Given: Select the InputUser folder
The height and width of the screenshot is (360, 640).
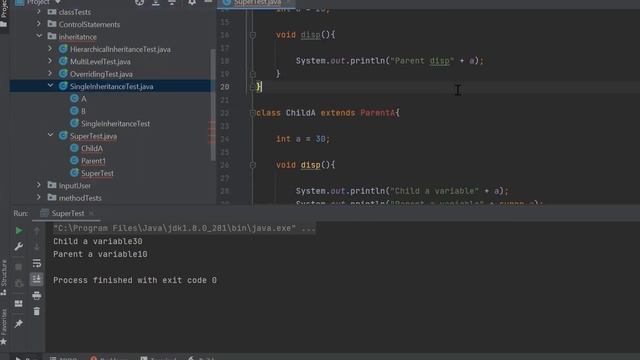Looking at the screenshot, I should point(74,186).
